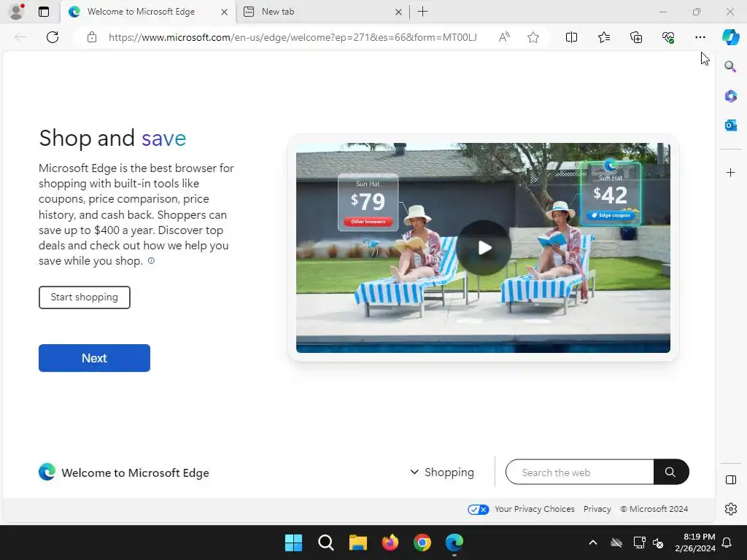Click the blue Next button

click(x=94, y=358)
